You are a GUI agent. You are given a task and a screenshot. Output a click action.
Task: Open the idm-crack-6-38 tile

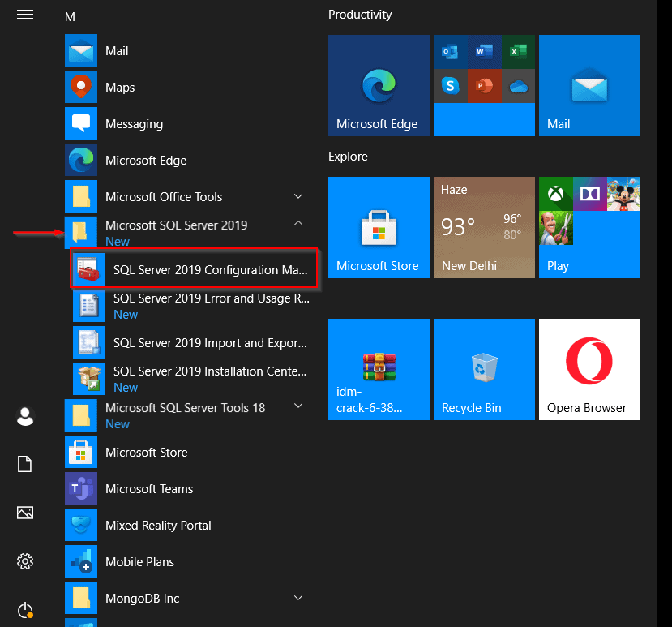point(379,369)
